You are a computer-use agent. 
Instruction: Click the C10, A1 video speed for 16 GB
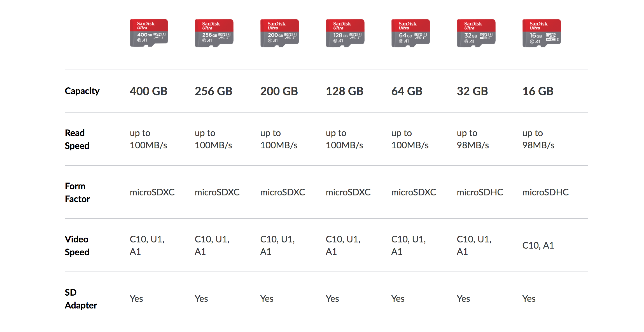click(538, 246)
